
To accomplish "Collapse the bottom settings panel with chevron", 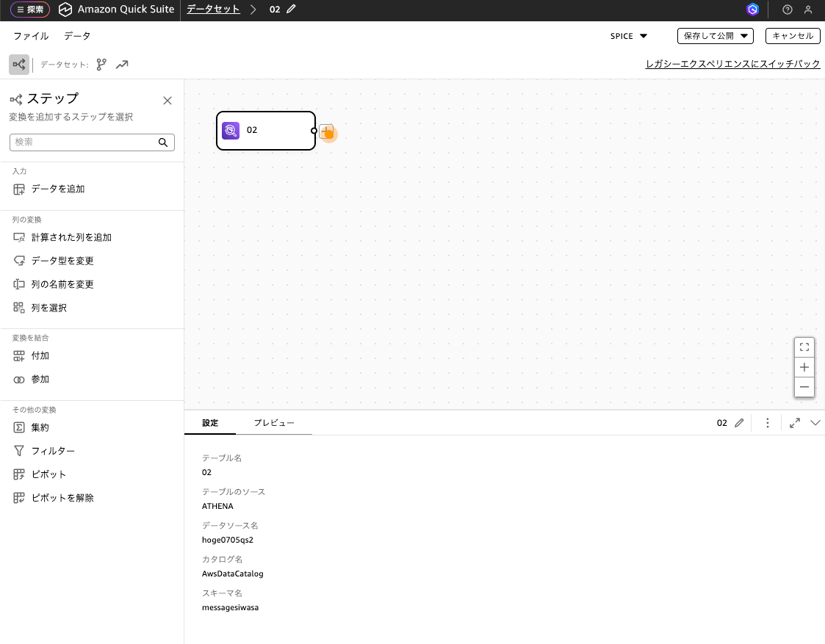I will (x=815, y=423).
